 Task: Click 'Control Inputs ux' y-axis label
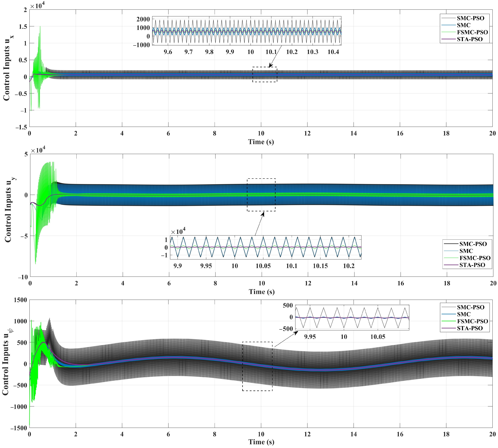click(7, 68)
